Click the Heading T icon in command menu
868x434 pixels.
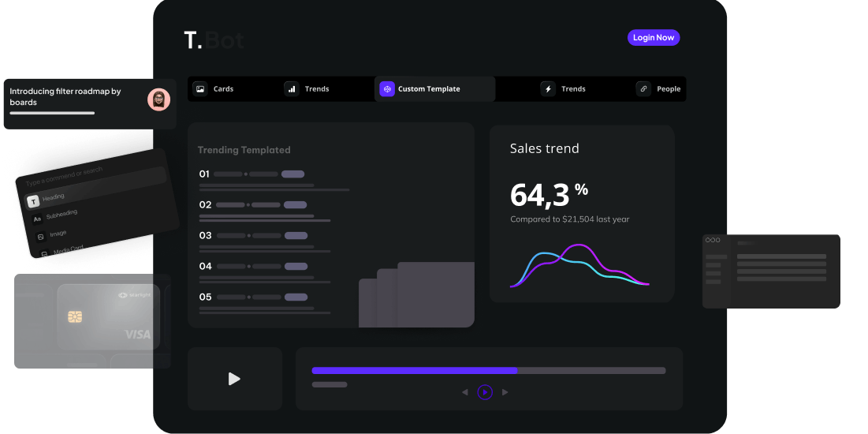tap(32, 201)
